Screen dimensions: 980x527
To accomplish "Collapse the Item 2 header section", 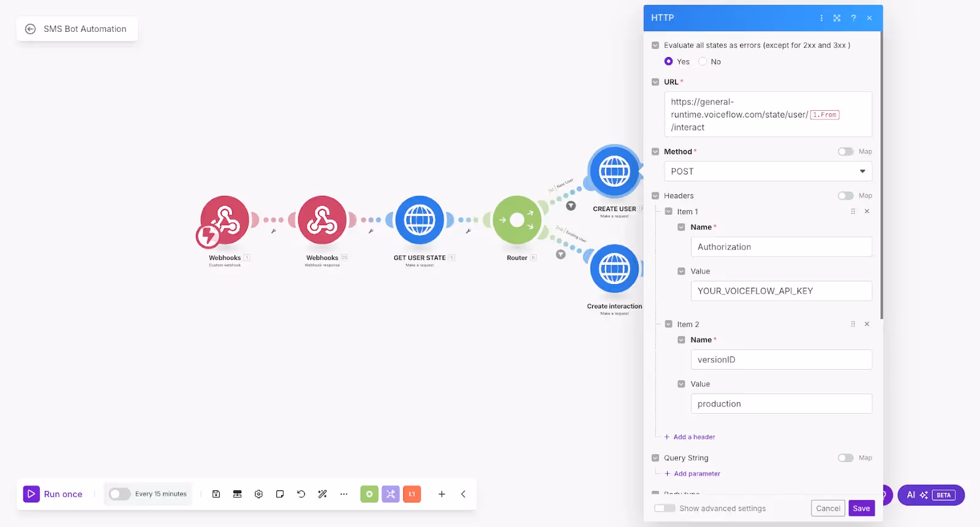I will [x=669, y=324].
